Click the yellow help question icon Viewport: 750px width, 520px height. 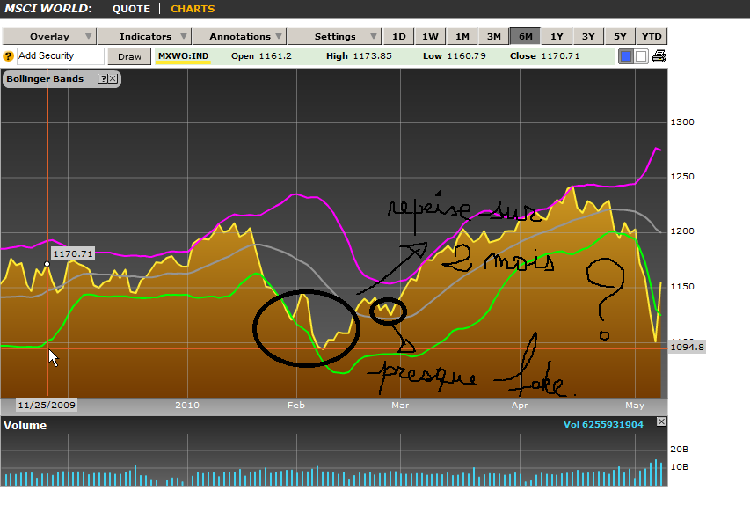click(8, 56)
